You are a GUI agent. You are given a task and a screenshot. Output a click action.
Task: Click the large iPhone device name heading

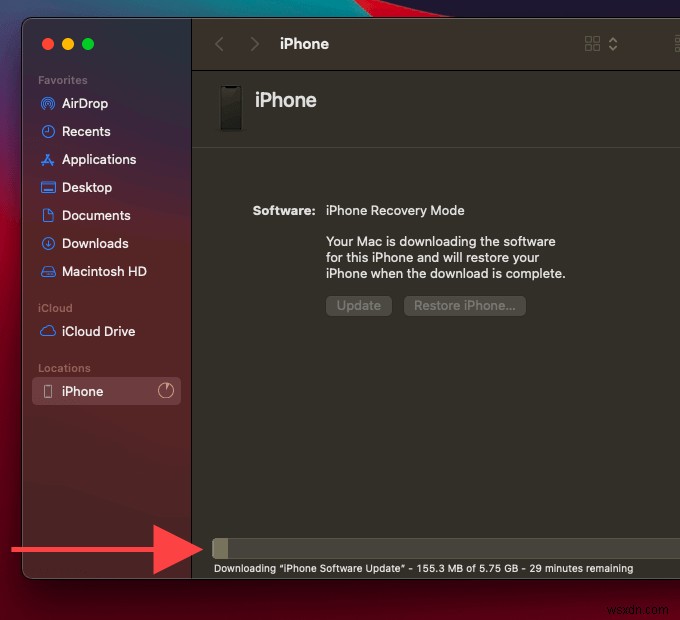[286, 100]
